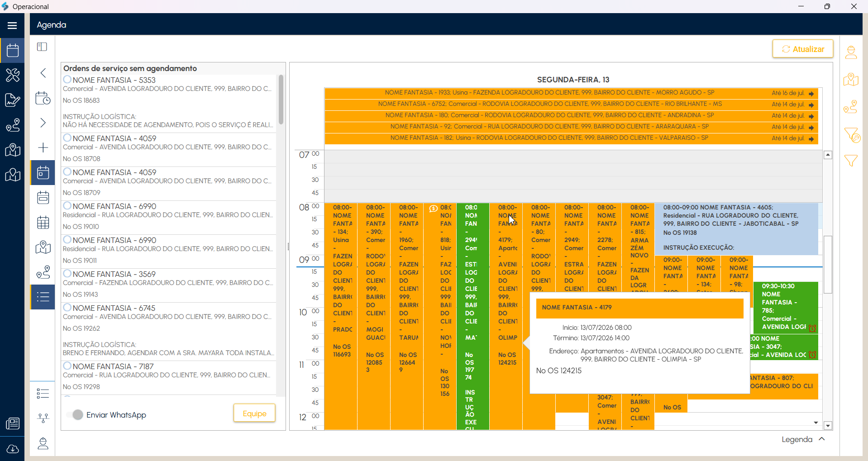The height and width of the screenshot is (461, 868).
Task: Open the newspaper report sidebar icon
Action: click(12, 423)
